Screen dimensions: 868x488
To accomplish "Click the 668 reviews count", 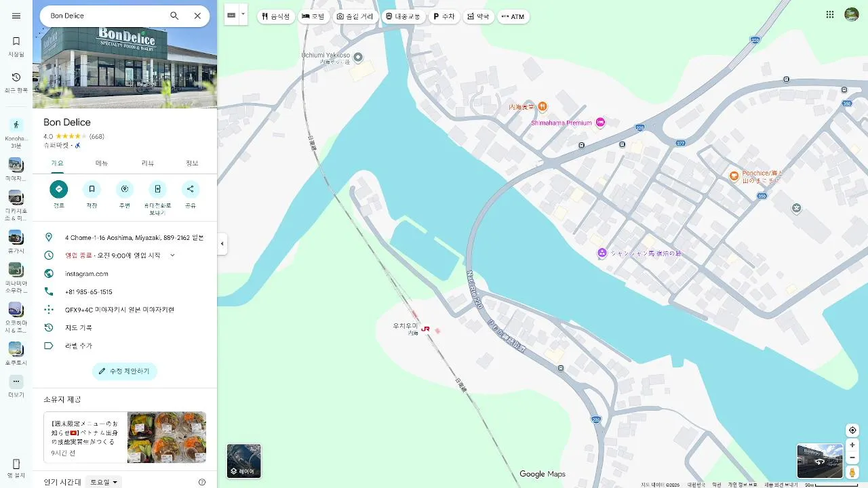I will pyautogui.click(x=97, y=137).
